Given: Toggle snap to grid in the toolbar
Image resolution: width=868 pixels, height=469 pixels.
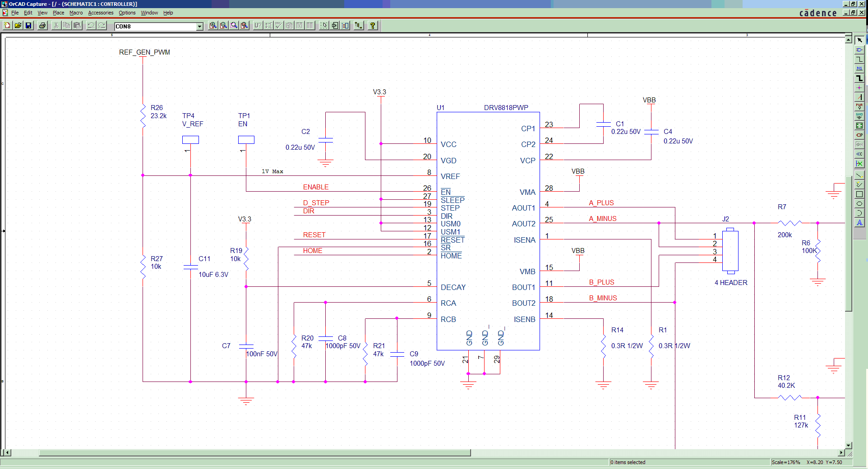Looking at the screenshot, I should 324,26.
